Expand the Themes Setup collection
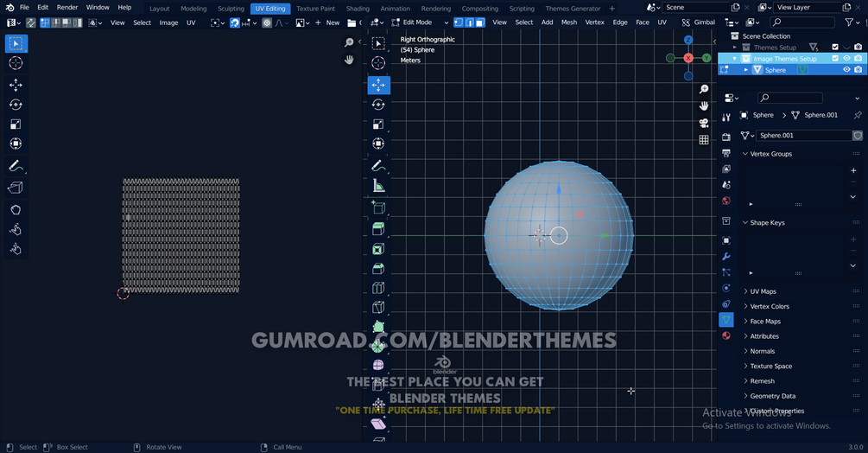Viewport: 868px width, 453px height. click(735, 47)
